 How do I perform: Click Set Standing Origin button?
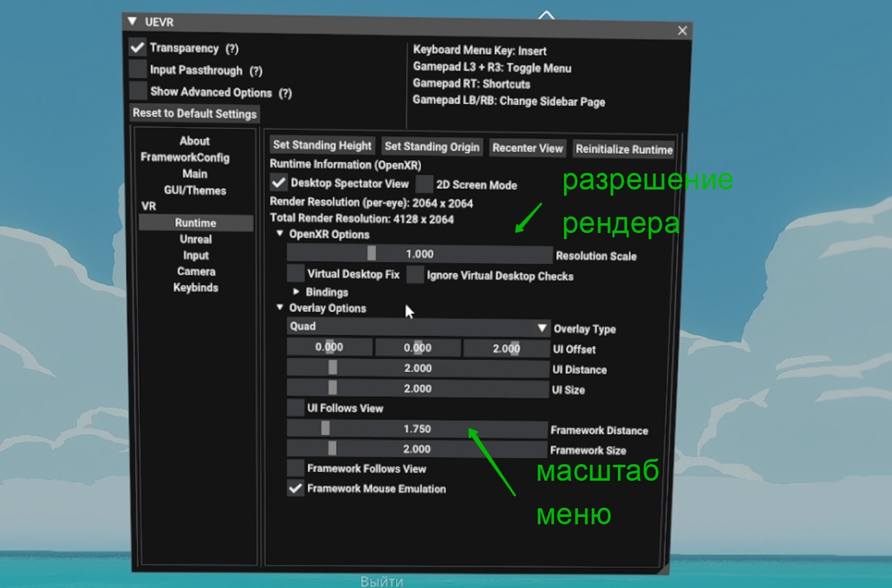[x=432, y=147]
